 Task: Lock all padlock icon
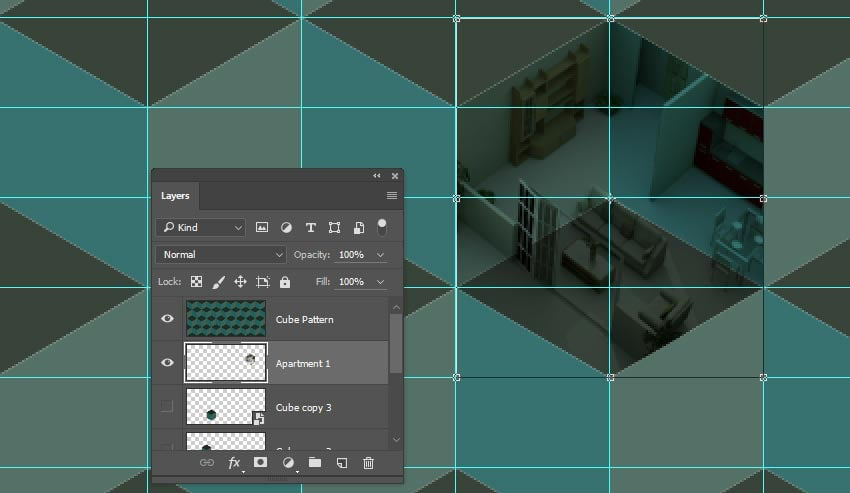285,281
